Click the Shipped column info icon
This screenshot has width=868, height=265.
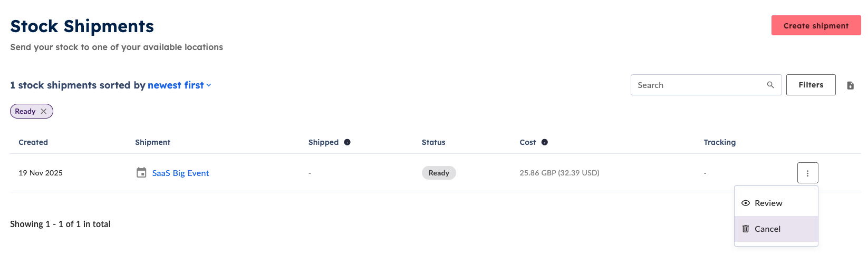pyautogui.click(x=347, y=142)
